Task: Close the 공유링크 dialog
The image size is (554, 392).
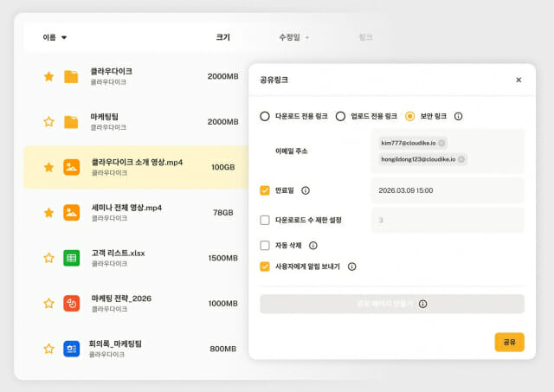Action: coord(519,80)
